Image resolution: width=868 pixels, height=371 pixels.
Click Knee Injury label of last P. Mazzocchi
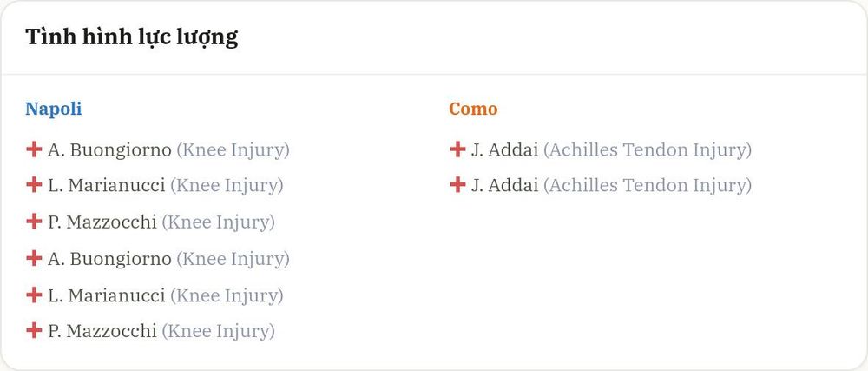(218, 332)
